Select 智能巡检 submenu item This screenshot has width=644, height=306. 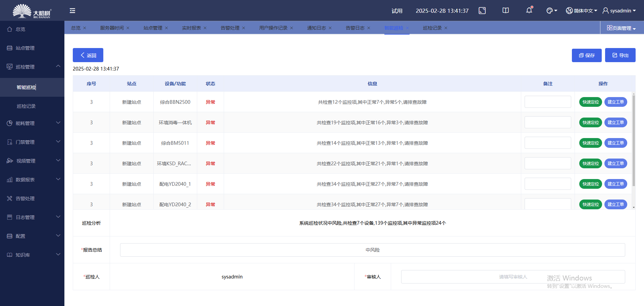pos(32,87)
